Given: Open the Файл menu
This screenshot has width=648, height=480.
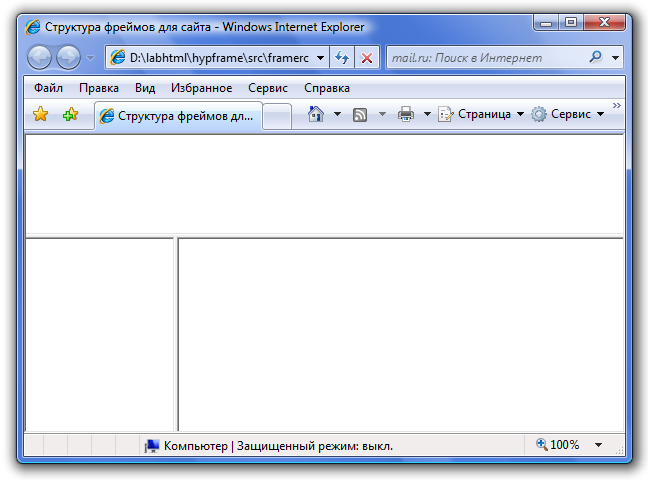Looking at the screenshot, I should coord(48,88).
